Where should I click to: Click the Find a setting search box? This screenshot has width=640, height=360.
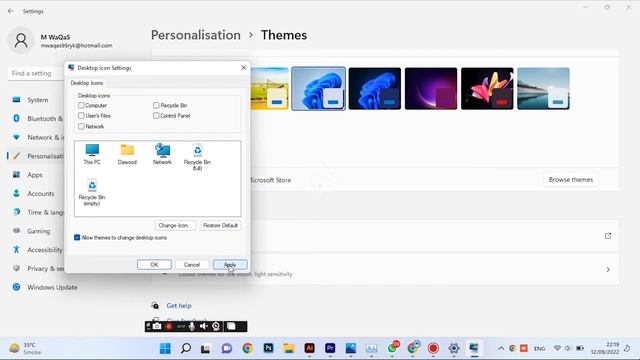(x=36, y=73)
